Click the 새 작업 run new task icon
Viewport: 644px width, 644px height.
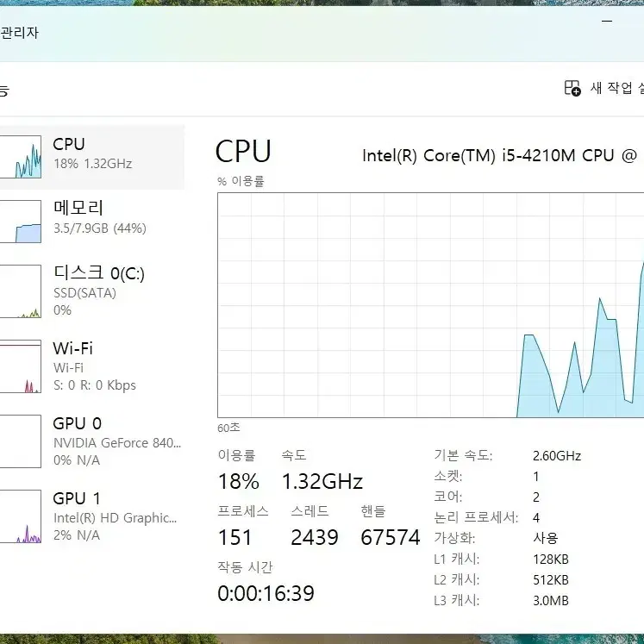pyautogui.click(x=572, y=88)
